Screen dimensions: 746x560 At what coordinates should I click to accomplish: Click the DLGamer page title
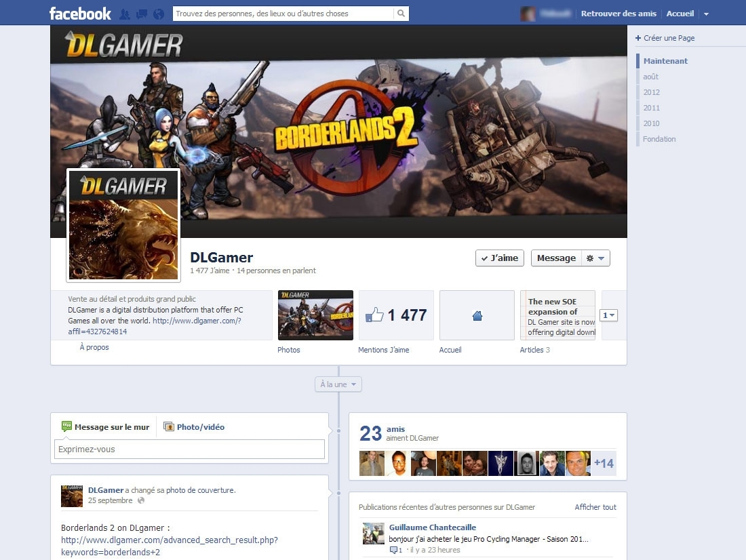pos(221,258)
